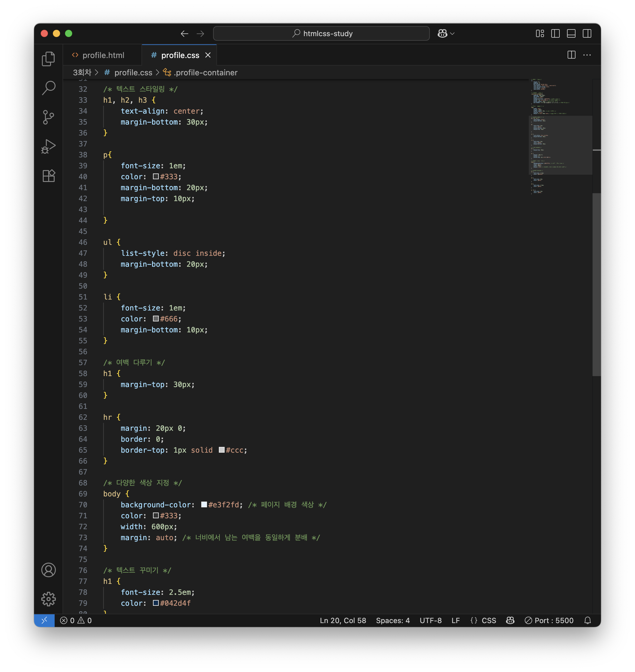635x672 pixels.
Task: Split the editor to the right
Action: click(x=571, y=55)
